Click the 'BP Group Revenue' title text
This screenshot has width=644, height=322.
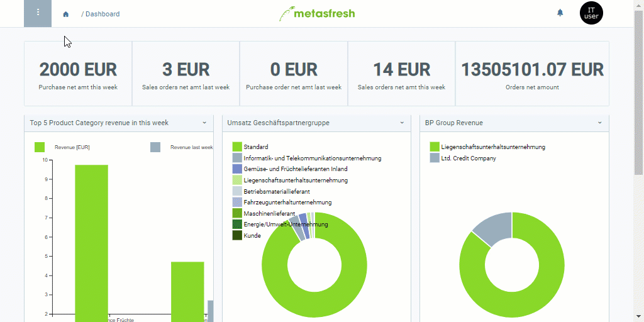pos(454,123)
